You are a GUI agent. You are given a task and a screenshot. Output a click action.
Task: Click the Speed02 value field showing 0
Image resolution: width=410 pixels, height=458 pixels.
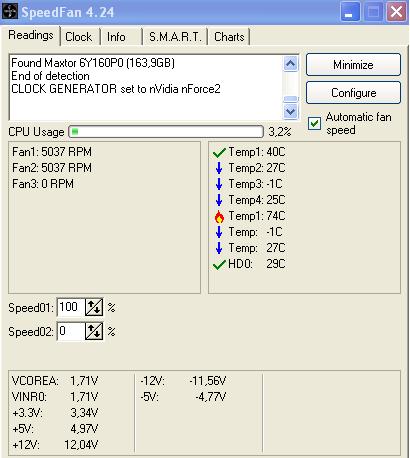[71, 331]
